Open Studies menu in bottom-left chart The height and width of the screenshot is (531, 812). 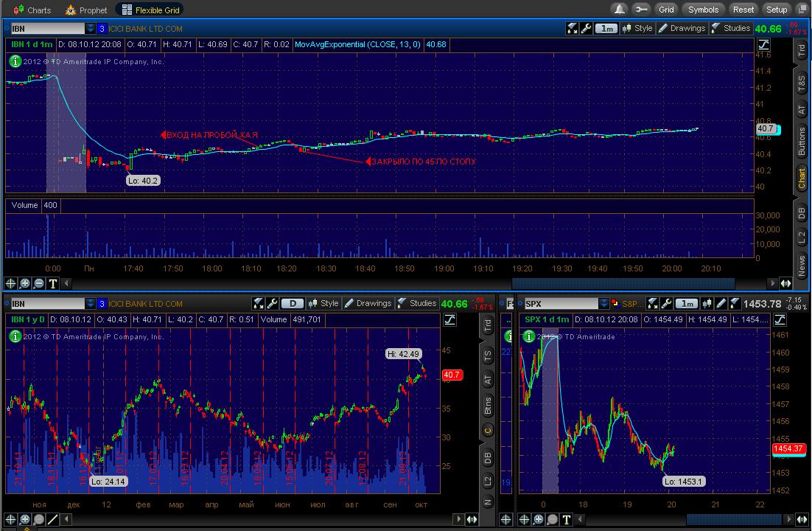point(417,303)
